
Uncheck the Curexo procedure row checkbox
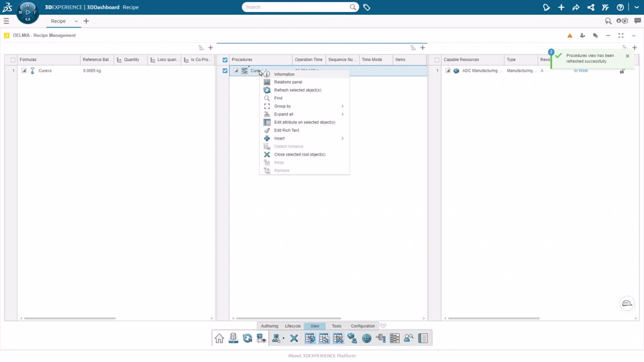(x=225, y=70)
